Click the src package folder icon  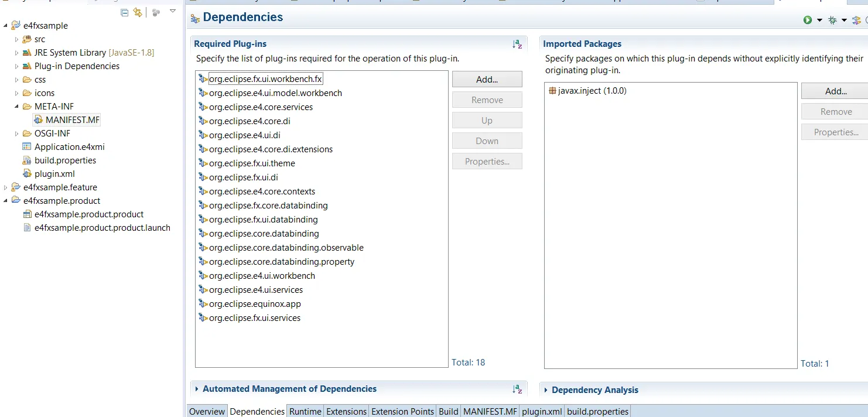27,39
